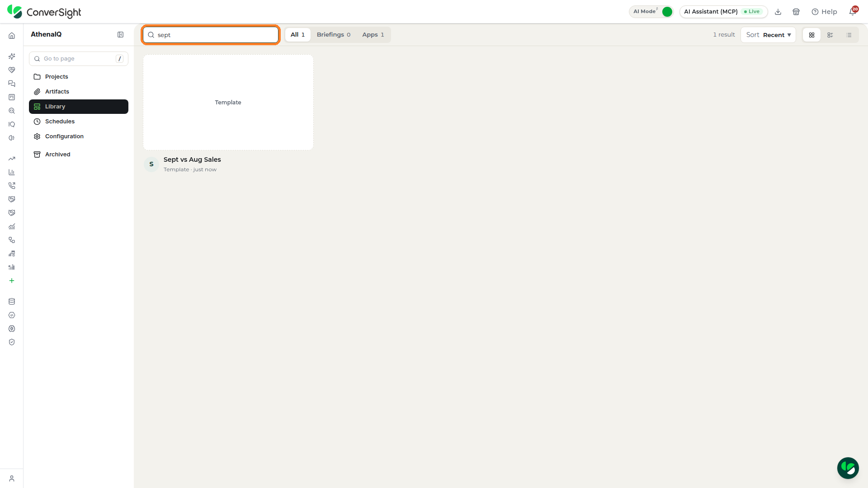Screen dimensions: 868x488
Task: Open Artifacts in the AthenaIQ menu
Action: coord(79,92)
